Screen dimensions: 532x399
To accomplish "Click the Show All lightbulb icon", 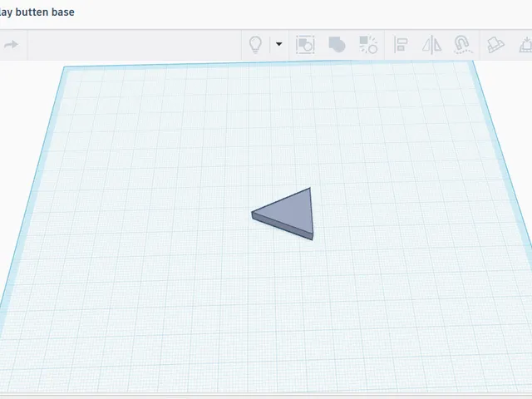I will tap(255, 45).
